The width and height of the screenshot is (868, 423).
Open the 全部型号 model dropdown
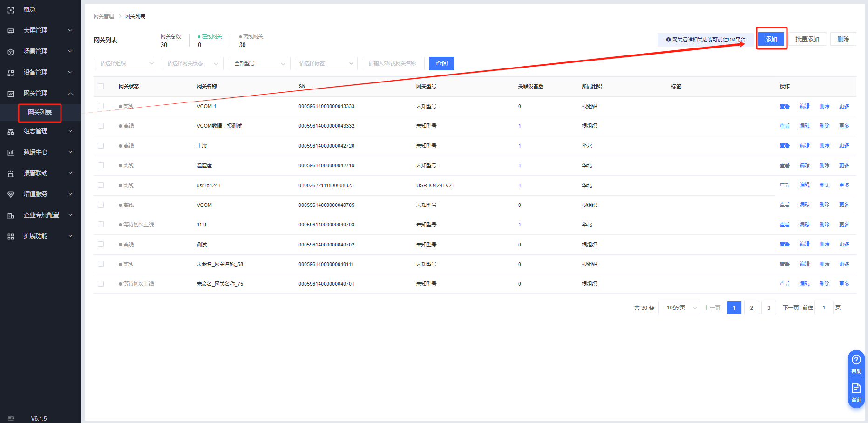click(259, 64)
